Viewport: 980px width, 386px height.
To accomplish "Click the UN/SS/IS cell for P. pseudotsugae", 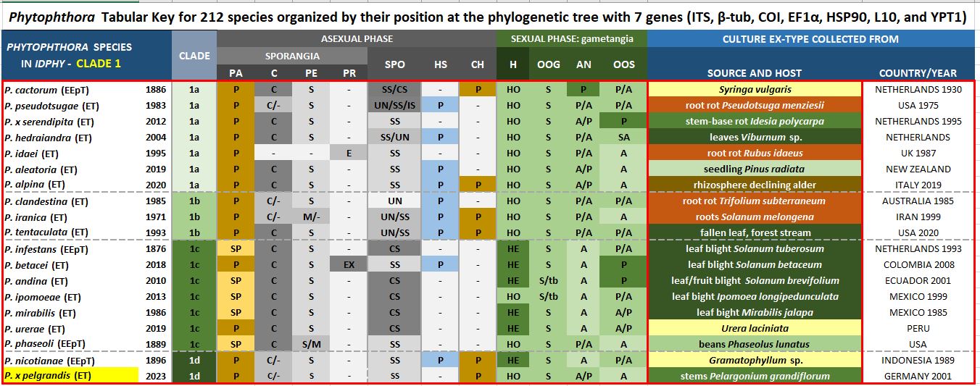I will [395, 106].
